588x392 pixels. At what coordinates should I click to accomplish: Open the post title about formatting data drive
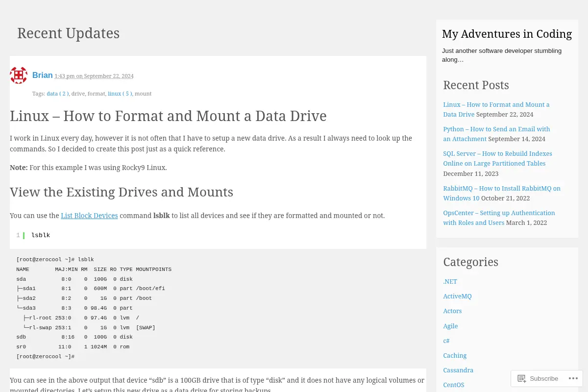tap(168, 116)
